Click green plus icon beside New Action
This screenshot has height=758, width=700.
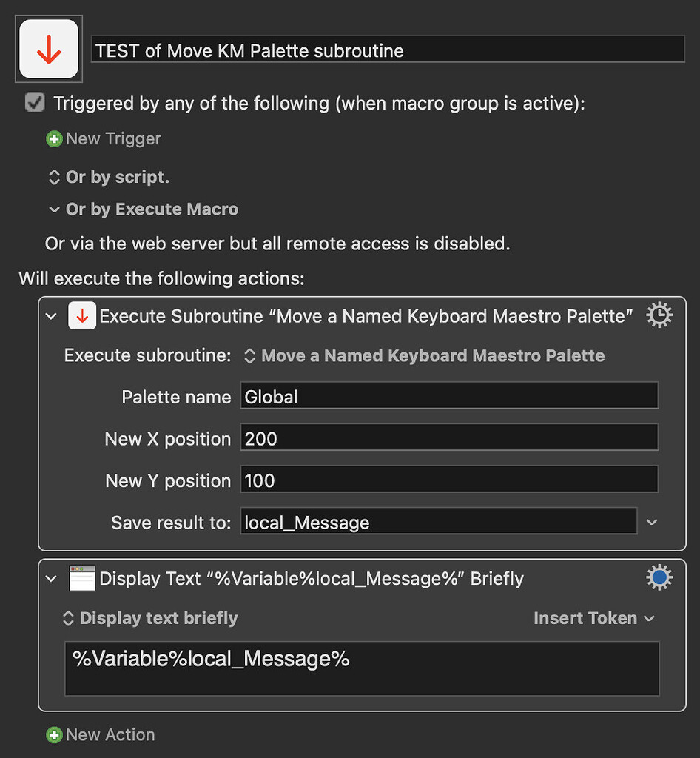coord(54,735)
